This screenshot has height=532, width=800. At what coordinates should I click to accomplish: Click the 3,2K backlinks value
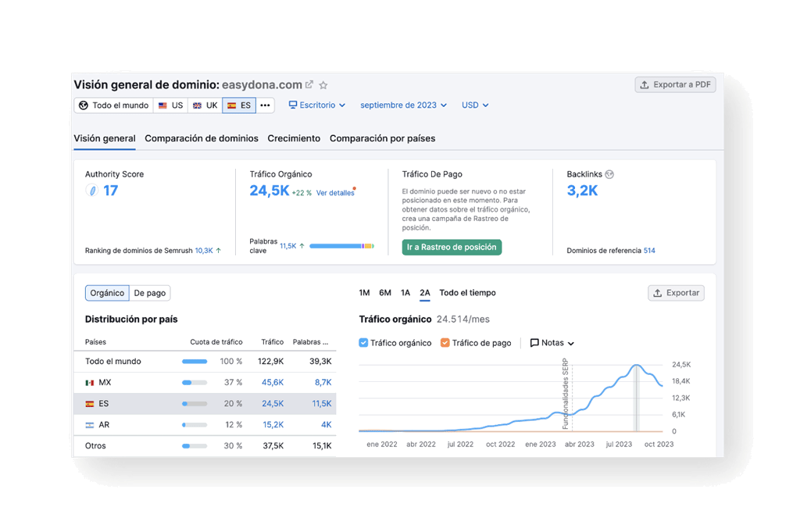(x=582, y=191)
